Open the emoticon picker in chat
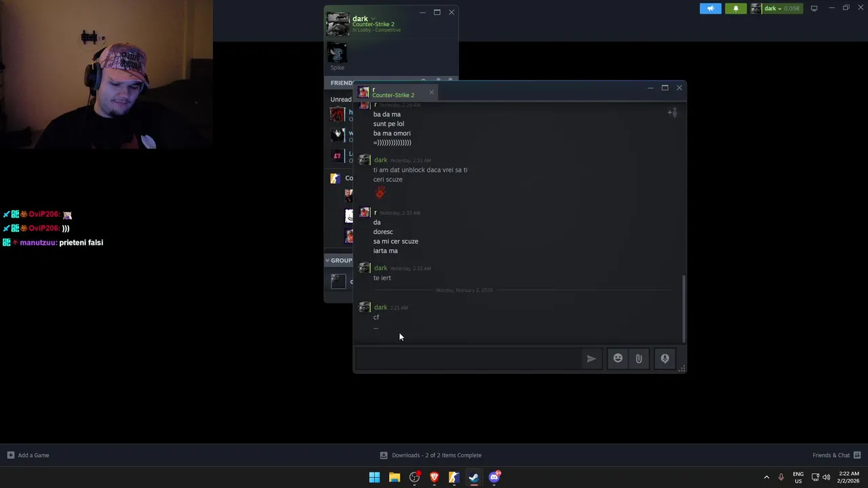The width and height of the screenshot is (868, 488). [x=618, y=358]
